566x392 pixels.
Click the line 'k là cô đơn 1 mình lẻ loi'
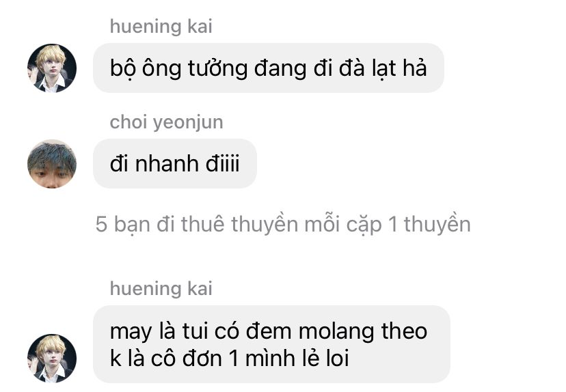[229, 359]
